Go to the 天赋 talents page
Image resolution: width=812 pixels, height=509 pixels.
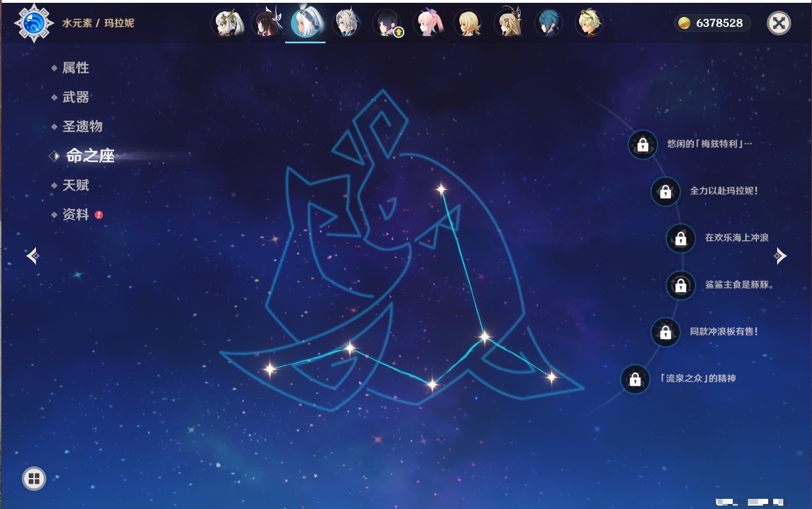(75, 185)
